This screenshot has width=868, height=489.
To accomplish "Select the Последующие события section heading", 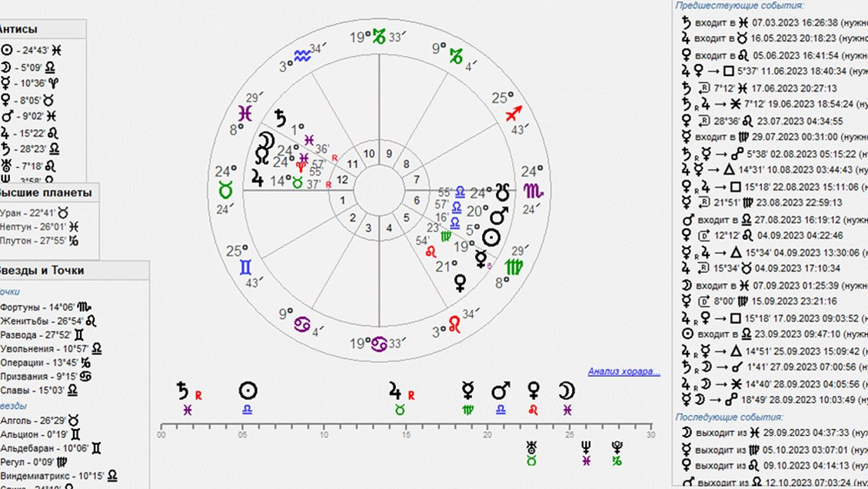I will (x=728, y=416).
